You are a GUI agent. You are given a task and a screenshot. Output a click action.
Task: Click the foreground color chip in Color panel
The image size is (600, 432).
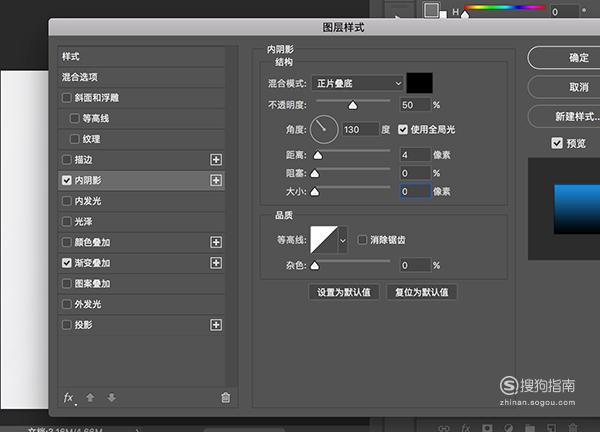(432, 10)
